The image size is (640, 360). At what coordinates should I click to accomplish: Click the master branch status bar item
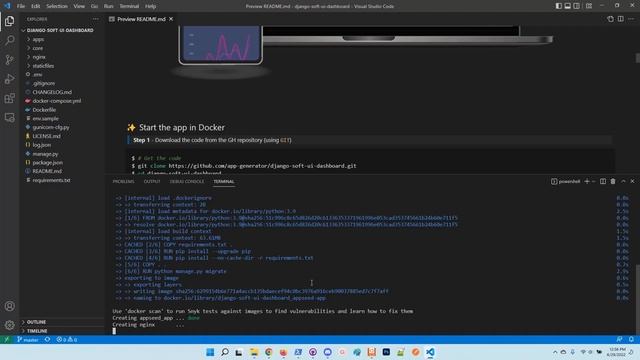pos(28,340)
